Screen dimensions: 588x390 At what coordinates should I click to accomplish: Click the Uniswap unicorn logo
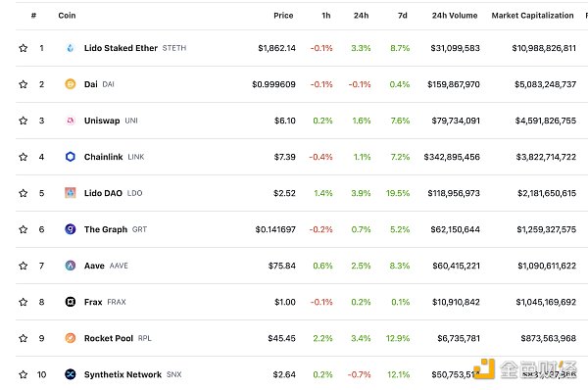coord(71,121)
